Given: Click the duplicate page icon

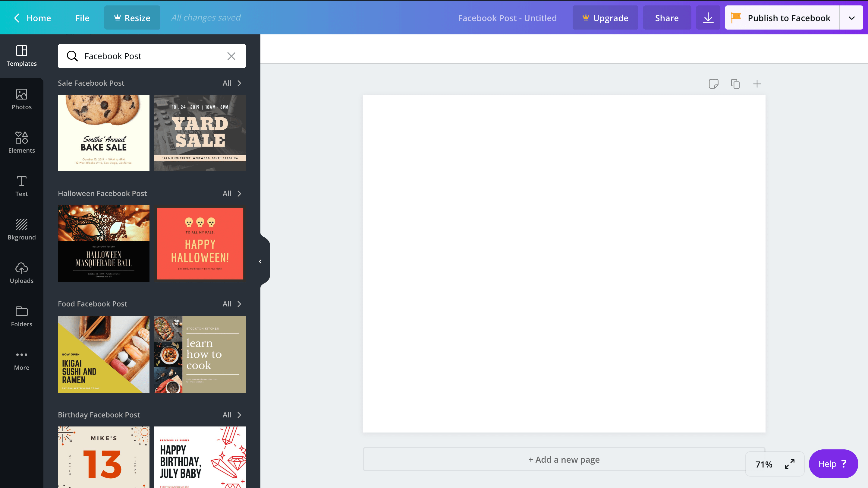Looking at the screenshot, I should 735,84.
